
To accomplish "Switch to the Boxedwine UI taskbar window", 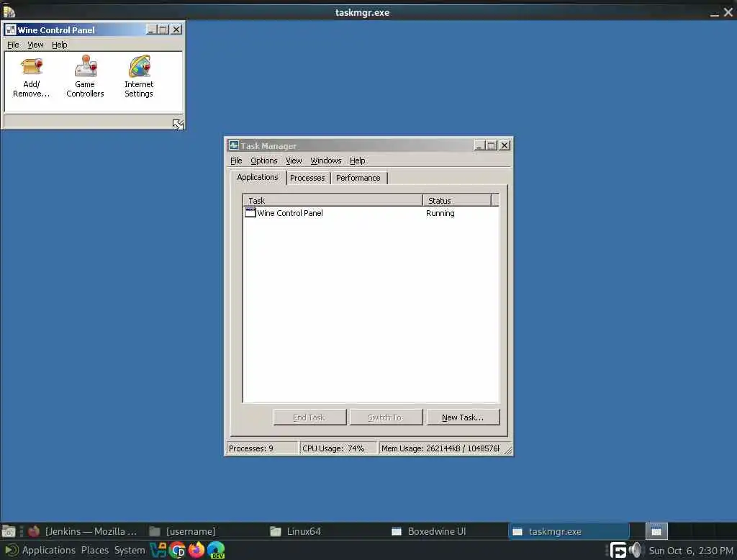I will click(448, 531).
